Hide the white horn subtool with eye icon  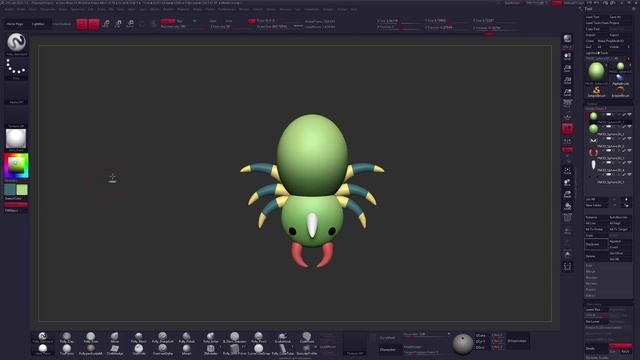pyautogui.click(x=629, y=162)
